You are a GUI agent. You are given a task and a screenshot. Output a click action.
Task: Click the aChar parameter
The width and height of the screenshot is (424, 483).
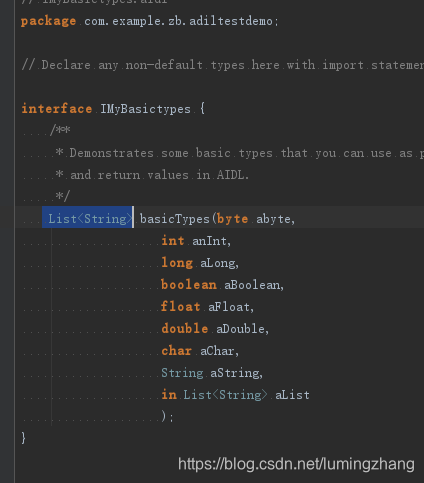217,351
